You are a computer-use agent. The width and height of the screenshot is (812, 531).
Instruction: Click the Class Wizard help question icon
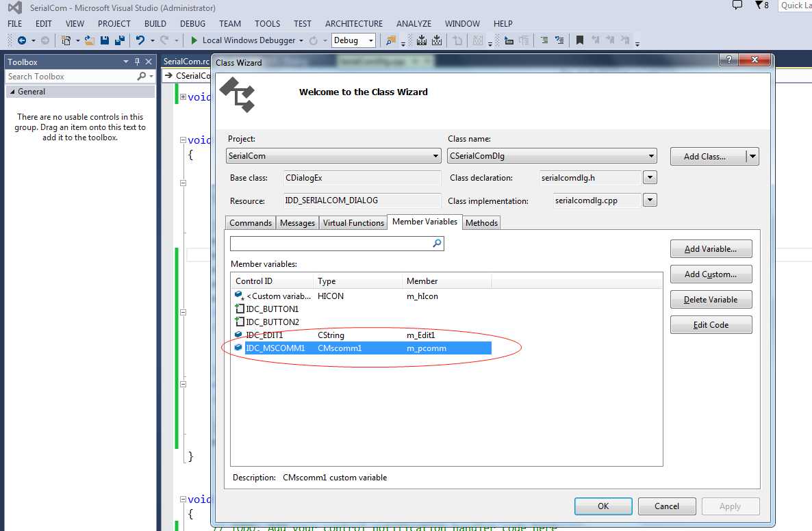[x=729, y=60]
